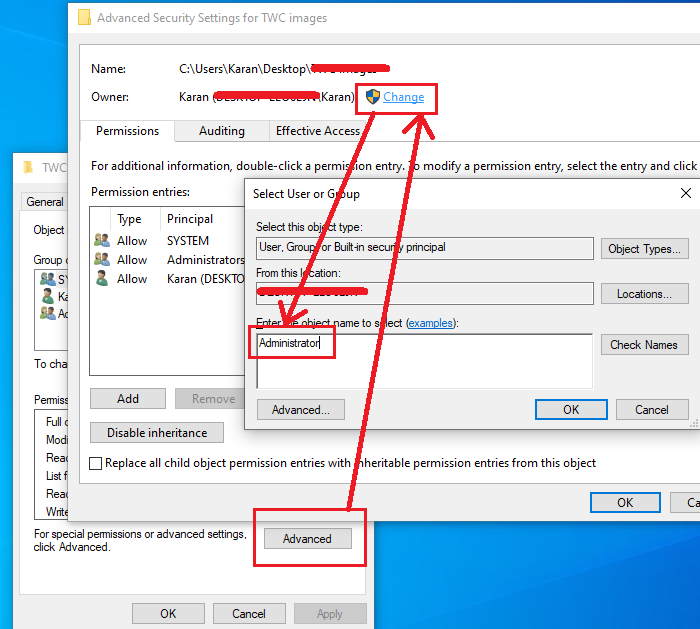Click the SYSTEM entry group icon
The width and height of the screenshot is (700, 629).
pyautogui.click(x=102, y=240)
